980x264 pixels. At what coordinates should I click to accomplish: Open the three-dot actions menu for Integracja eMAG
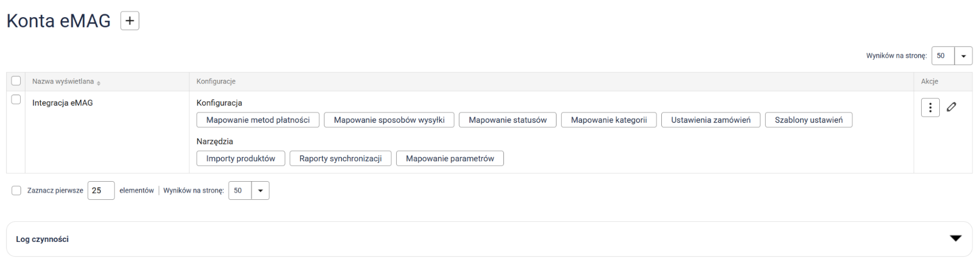tap(930, 108)
